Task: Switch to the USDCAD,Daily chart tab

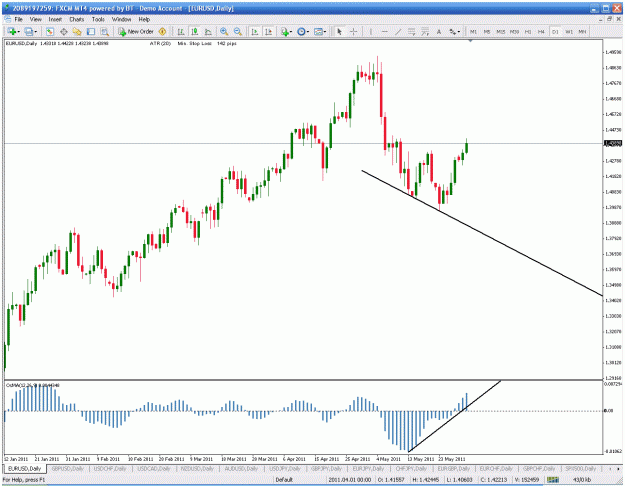Action: click(154, 468)
